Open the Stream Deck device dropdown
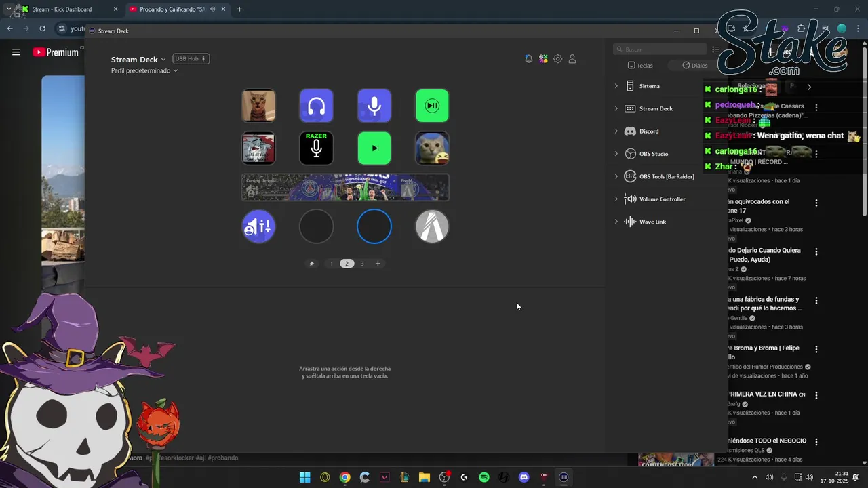The width and height of the screenshot is (868, 488). 138,60
